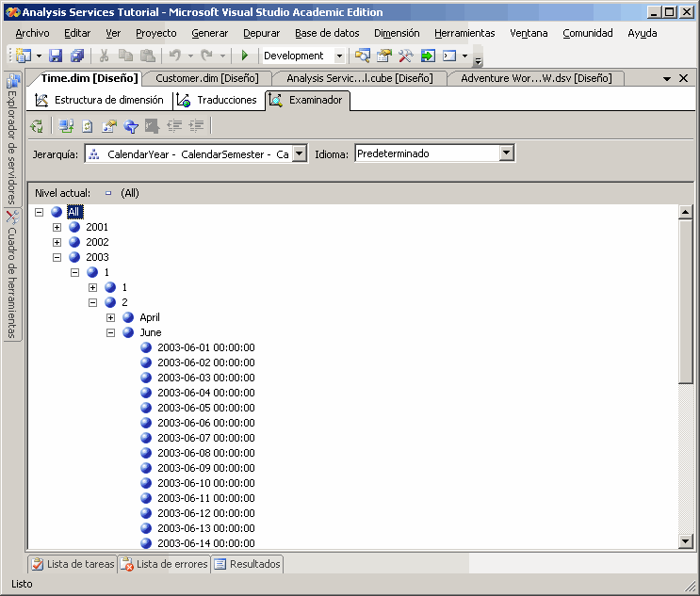The width and height of the screenshot is (700, 596).
Task: Open the Explorador de servidores side panel
Action: (x=12, y=138)
